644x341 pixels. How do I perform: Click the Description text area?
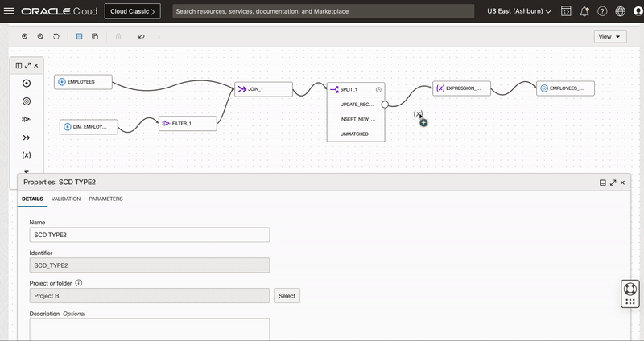coord(150,330)
